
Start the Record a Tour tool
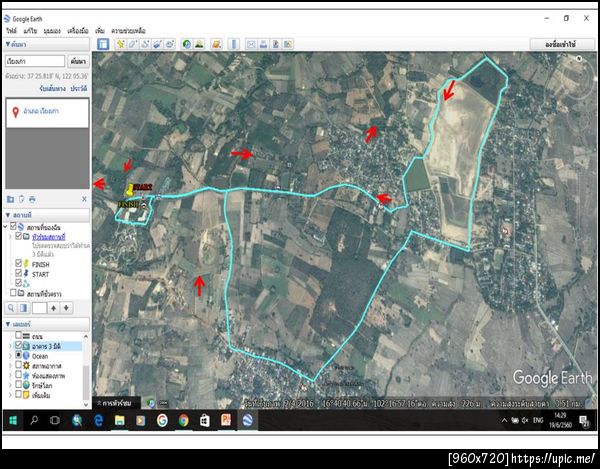pos(170,44)
